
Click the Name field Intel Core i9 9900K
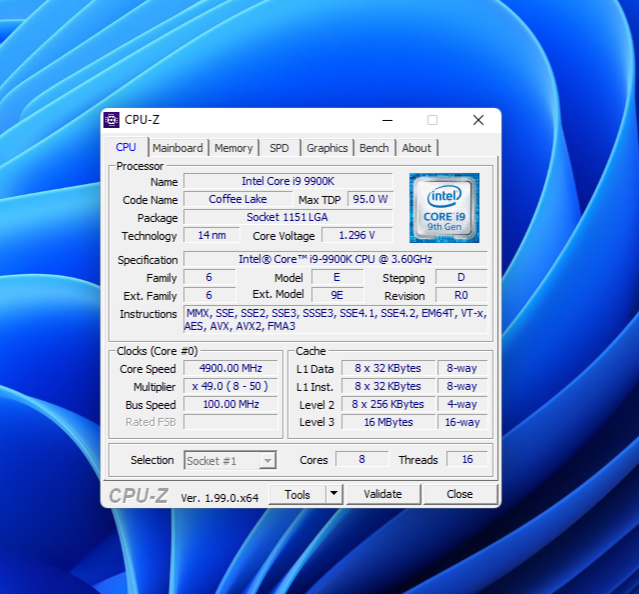tap(288, 181)
